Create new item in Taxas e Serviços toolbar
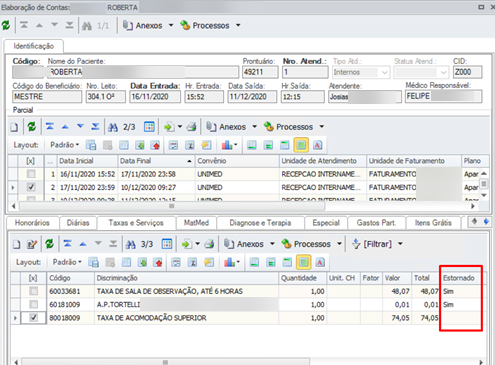The width and height of the screenshot is (495, 365). tap(17, 244)
